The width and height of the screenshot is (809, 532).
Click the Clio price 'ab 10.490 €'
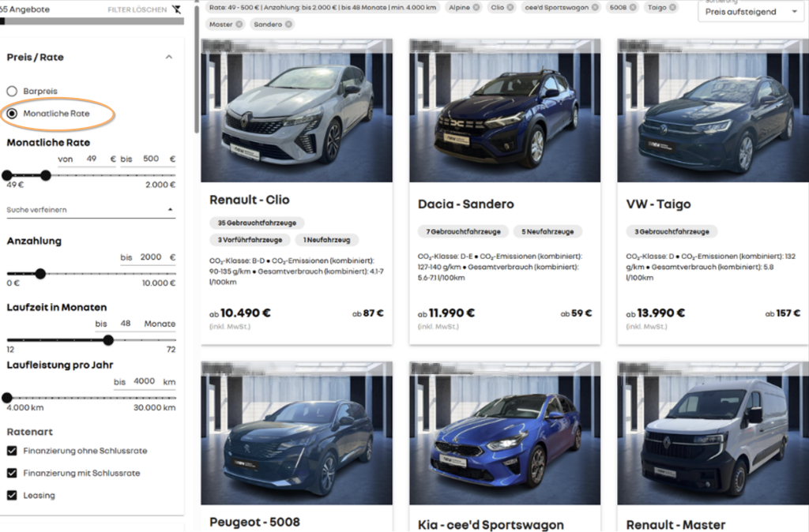tap(240, 313)
